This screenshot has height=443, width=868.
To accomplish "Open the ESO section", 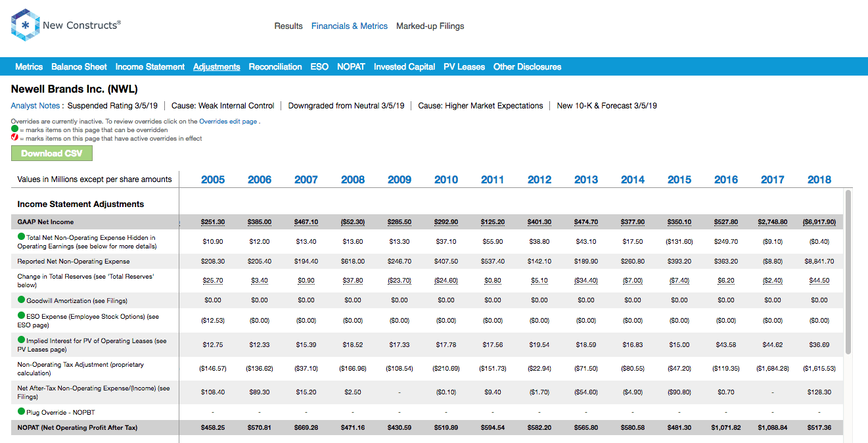I will (x=319, y=66).
